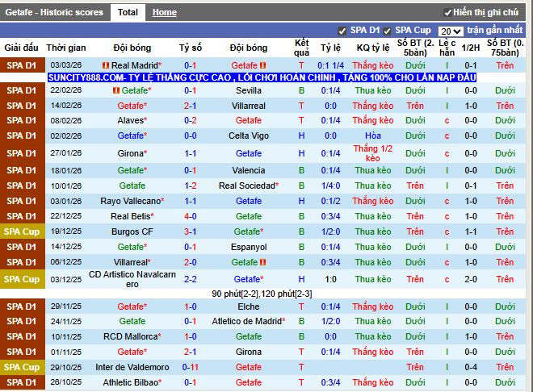Viewport: 533px width, 392px height.
Task: Toggle the SPA D1 checkbox
Action: (x=342, y=31)
